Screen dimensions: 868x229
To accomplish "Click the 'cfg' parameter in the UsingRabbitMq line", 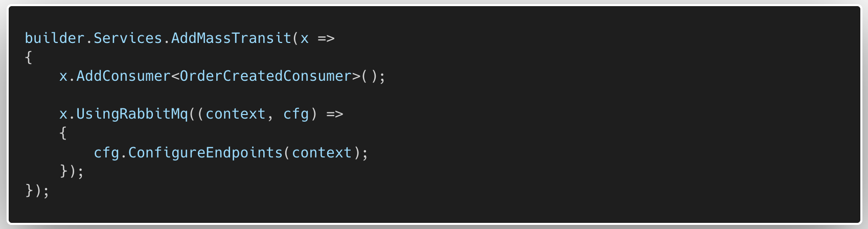I will pos(296,114).
